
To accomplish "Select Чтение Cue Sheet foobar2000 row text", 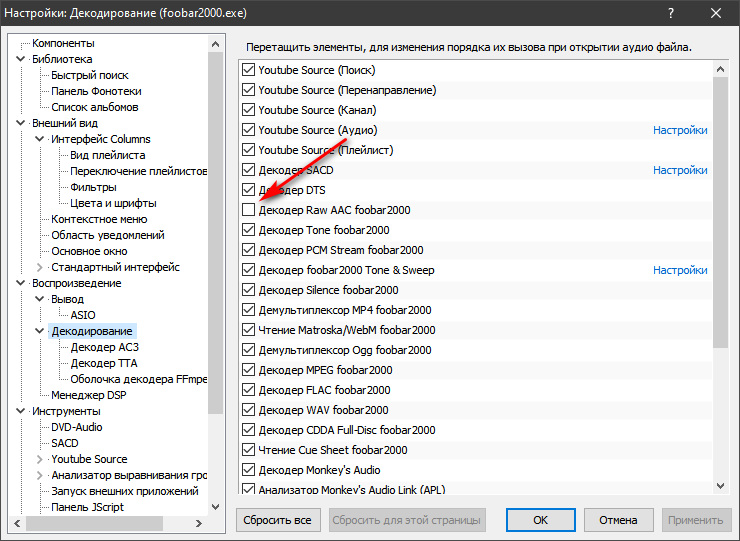I will click(333, 450).
